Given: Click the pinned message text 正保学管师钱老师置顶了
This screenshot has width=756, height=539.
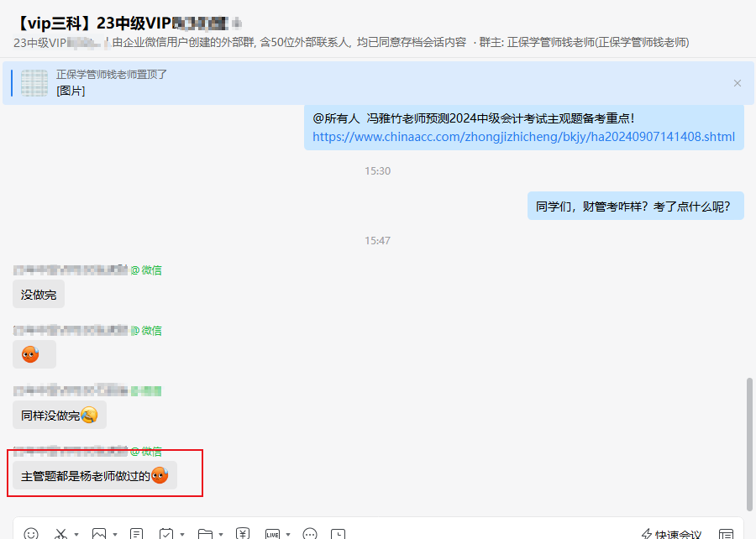Looking at the screenshot, I should click(112, 74).
